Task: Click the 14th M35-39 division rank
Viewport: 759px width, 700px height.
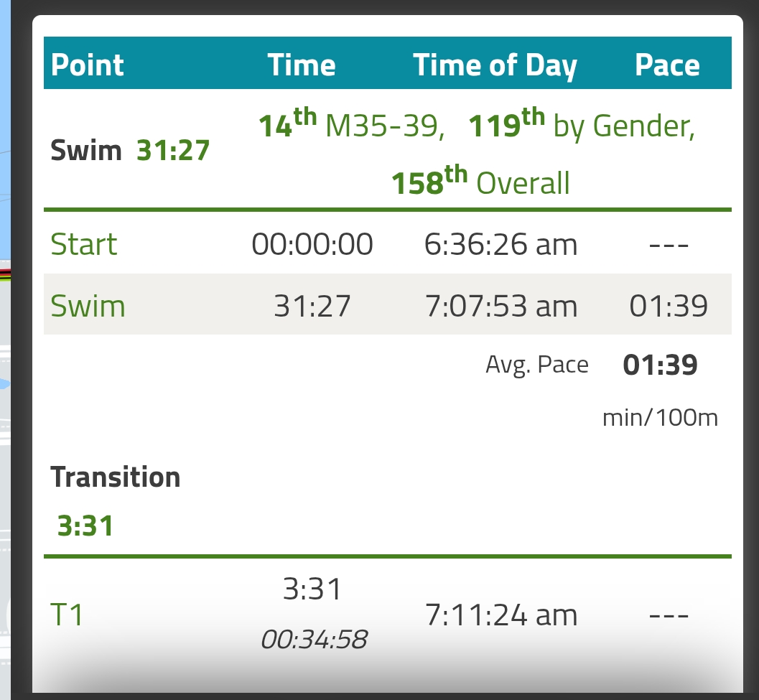Action: [351, 124]
